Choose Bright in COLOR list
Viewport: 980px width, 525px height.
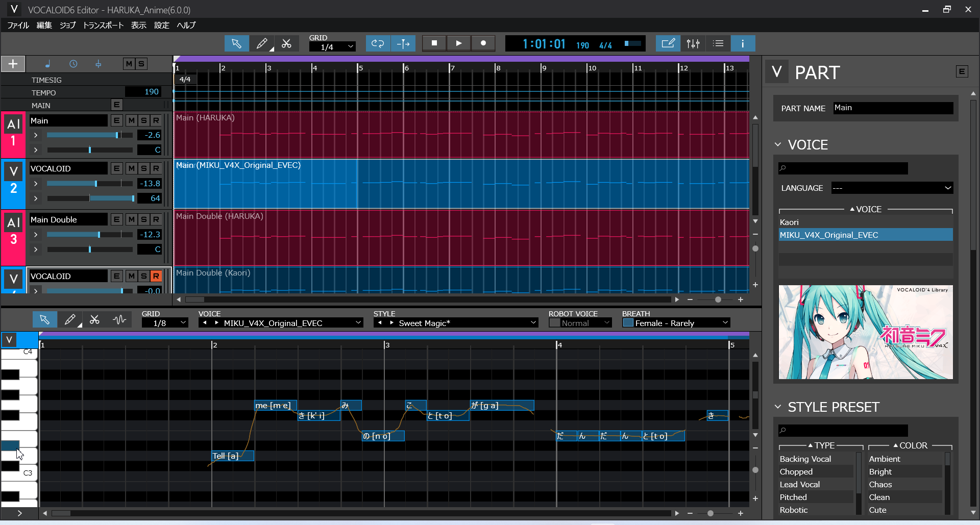(905, 471)
